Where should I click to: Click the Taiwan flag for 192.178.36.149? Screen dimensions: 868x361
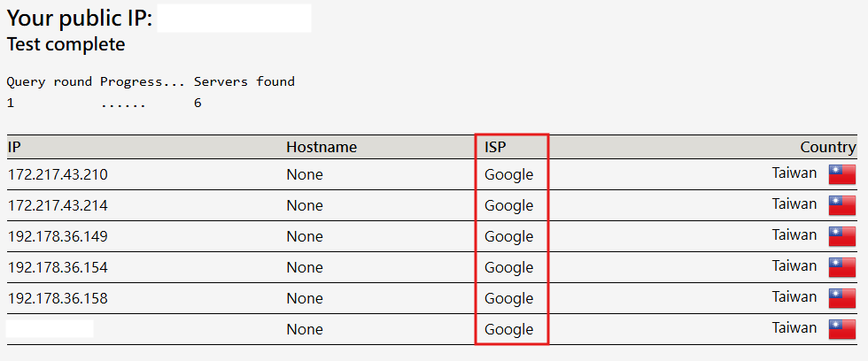click(842, 236)
